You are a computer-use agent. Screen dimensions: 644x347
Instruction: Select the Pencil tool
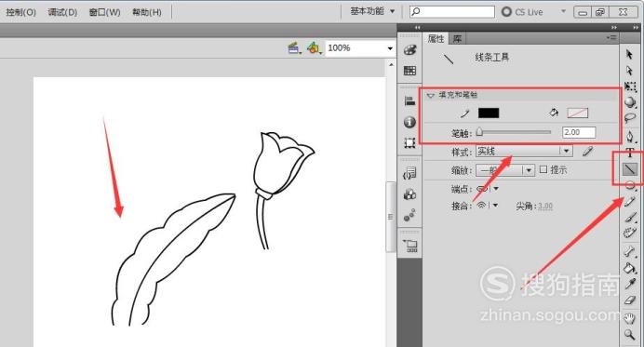tap(630, 202)
